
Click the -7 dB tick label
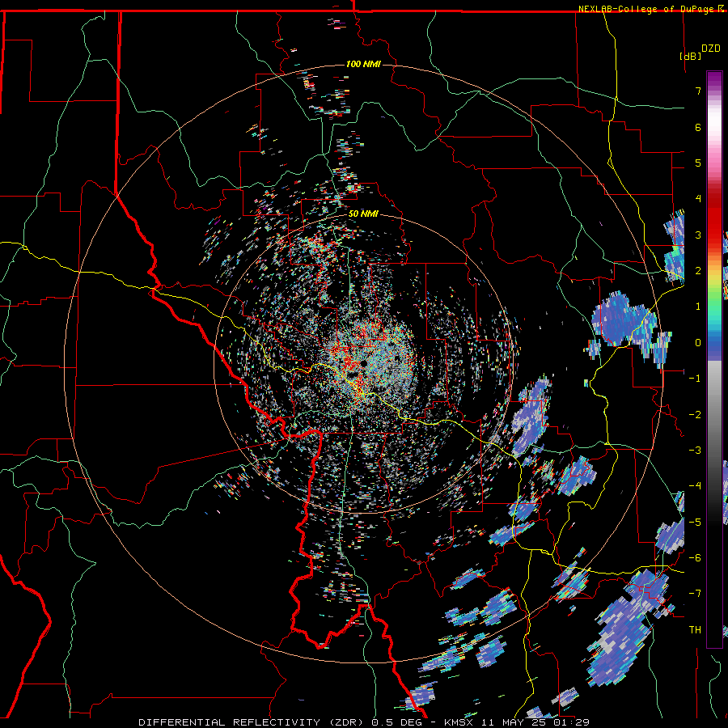(x=695, y=594)
